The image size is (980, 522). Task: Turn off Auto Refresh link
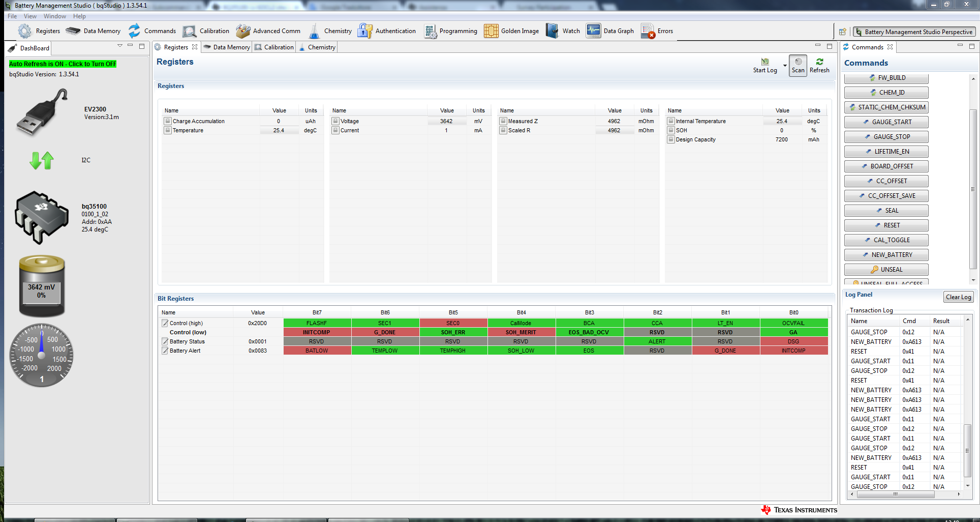click(63, 64)
